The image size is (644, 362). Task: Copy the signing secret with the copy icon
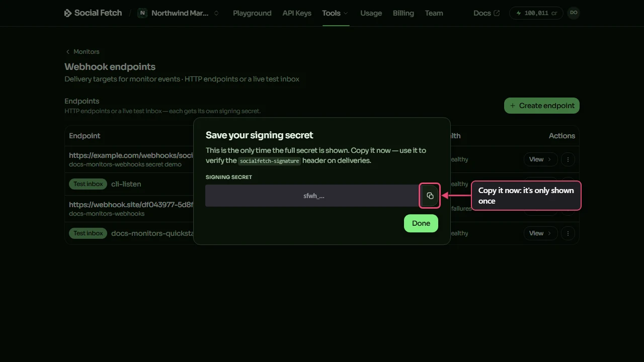click(x=430, y=196)
